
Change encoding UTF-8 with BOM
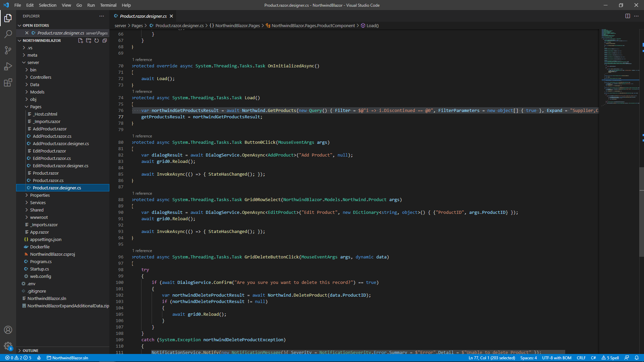557,358
